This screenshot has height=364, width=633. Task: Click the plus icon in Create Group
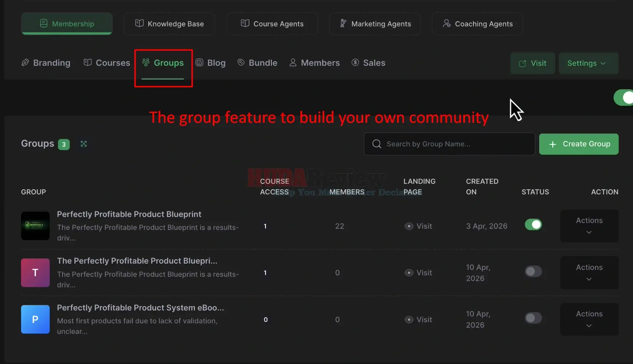tap(553, 144)
